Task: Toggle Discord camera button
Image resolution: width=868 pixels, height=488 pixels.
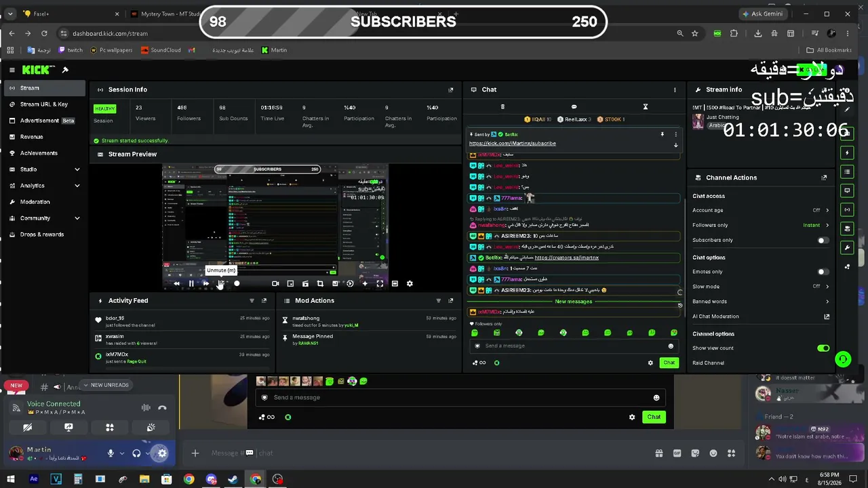Action: [27, 428]
